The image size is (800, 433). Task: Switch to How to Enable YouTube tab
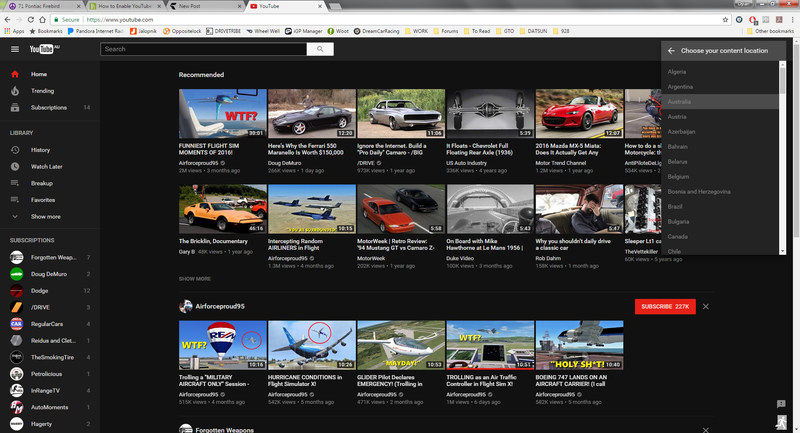coord(125,6)
